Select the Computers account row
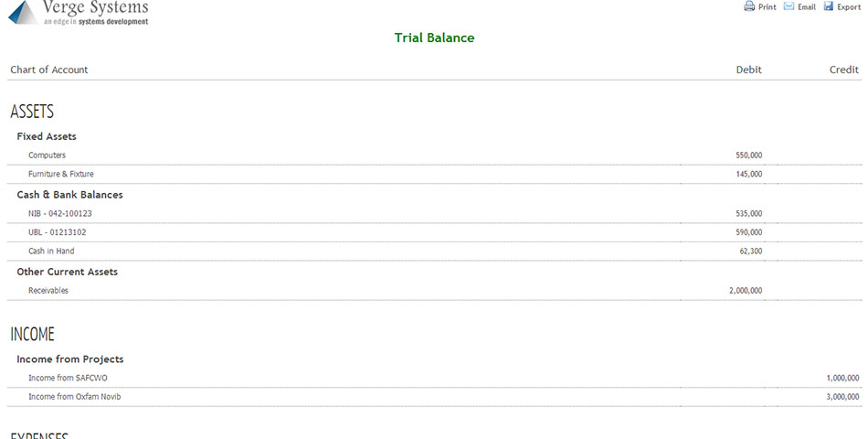The height and width of the screenshot is (439, 868). pos(48,155)
